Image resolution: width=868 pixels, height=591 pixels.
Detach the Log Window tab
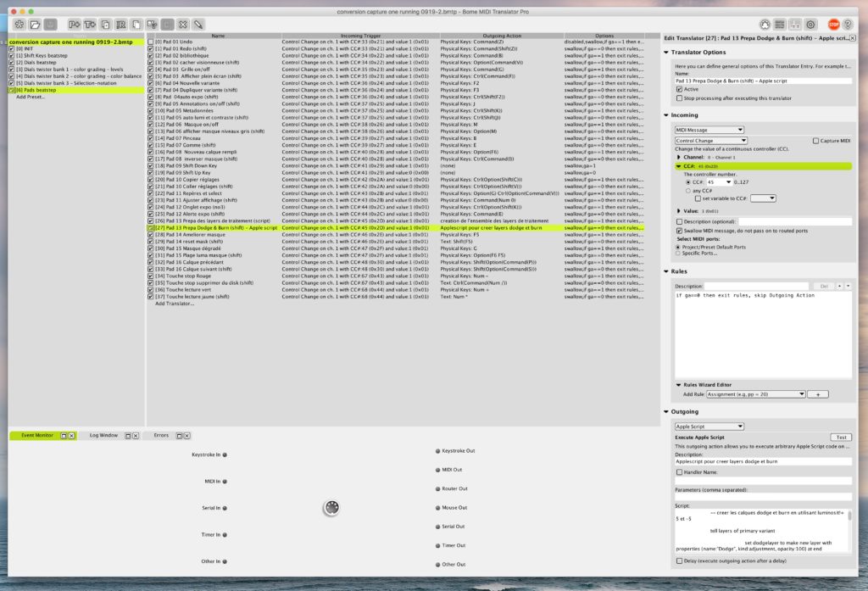tap(128, 436)
